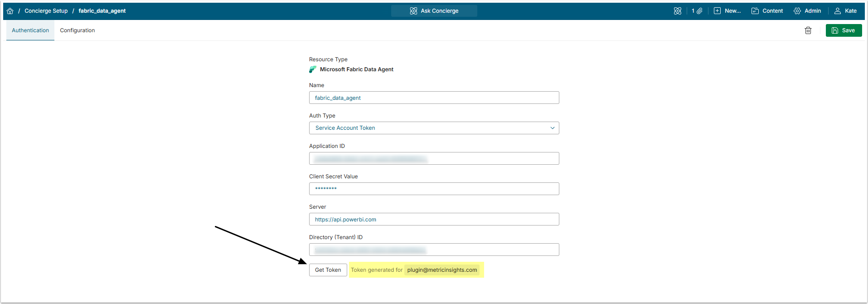868x304 pixels.
Task: Expand the Auth Type dropdown
Action: 434,128
